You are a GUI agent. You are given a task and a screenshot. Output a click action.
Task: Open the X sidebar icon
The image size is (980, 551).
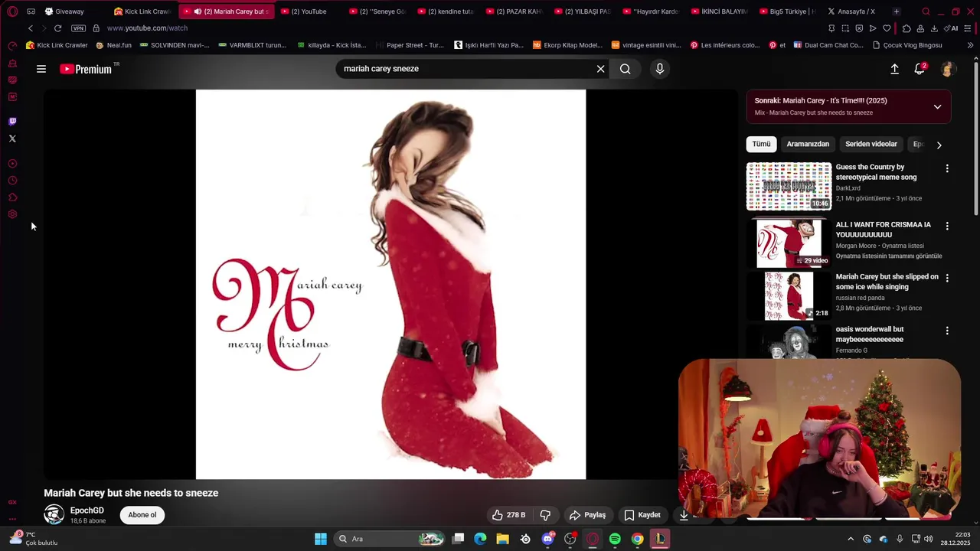(12, 139)
